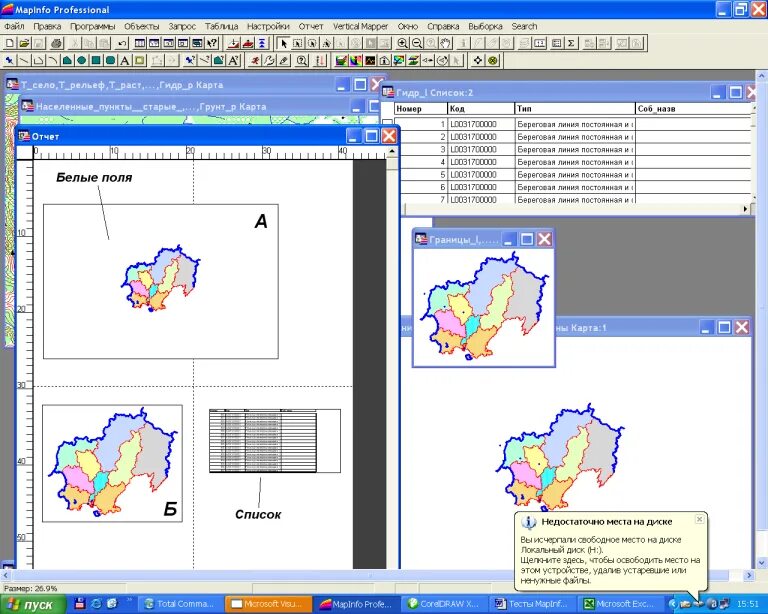Open the Таблица menu
768x614 pixels.
point(221,26)
